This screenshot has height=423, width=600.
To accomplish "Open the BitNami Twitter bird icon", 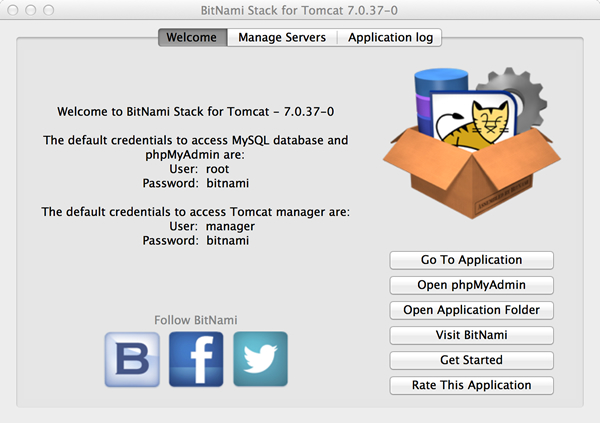I will pos(261,359).
